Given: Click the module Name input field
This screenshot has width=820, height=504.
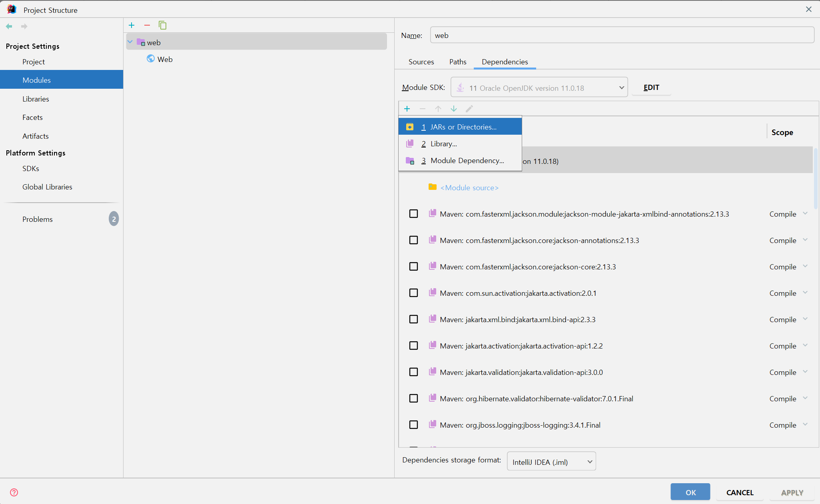Looking at the screenshot, I should click(x=622, y=35).
